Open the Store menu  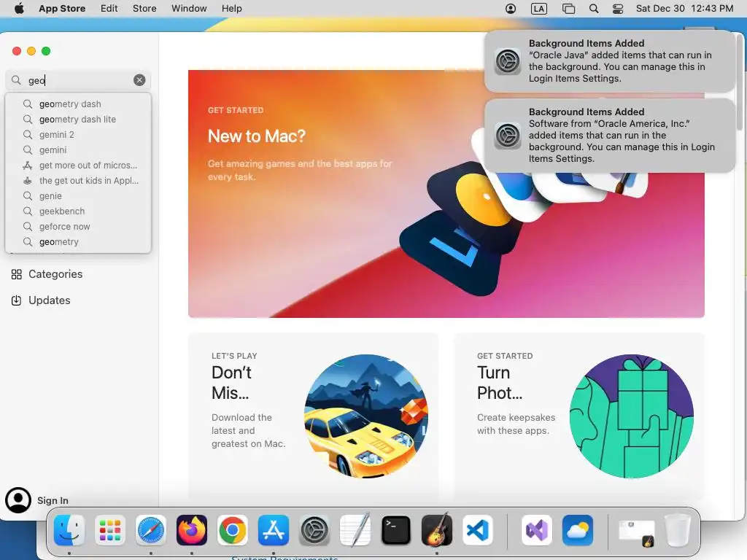click(144, 8)
